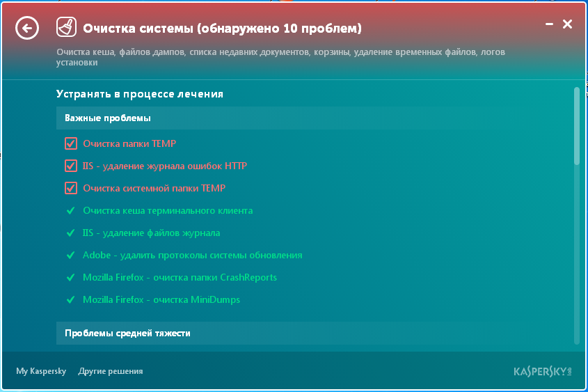Screen dimensions: 588x392
Task: Click 'Очистка системной папки TEMP' label
Action: [x=154, y=188]
